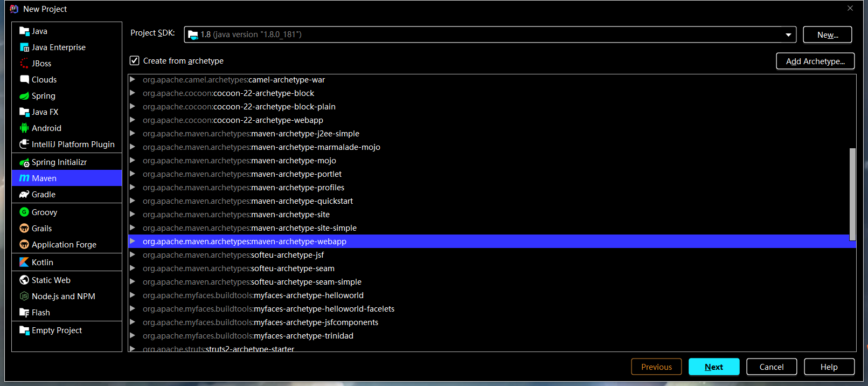
Task: Select myfaces-archetype-jsfcomponents row
Action: pos(492,322)
